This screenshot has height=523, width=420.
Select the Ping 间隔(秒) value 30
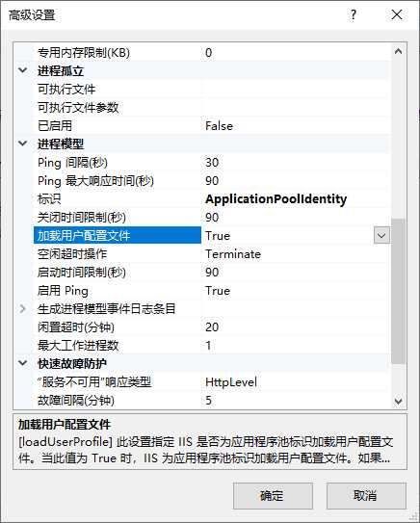pos(212,163)
